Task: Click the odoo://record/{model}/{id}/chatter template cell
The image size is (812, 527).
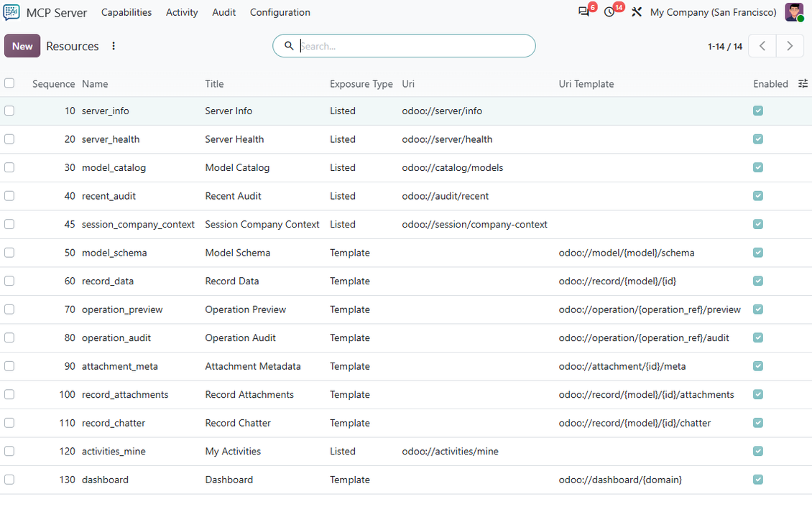Action: [x=635, y=423]
